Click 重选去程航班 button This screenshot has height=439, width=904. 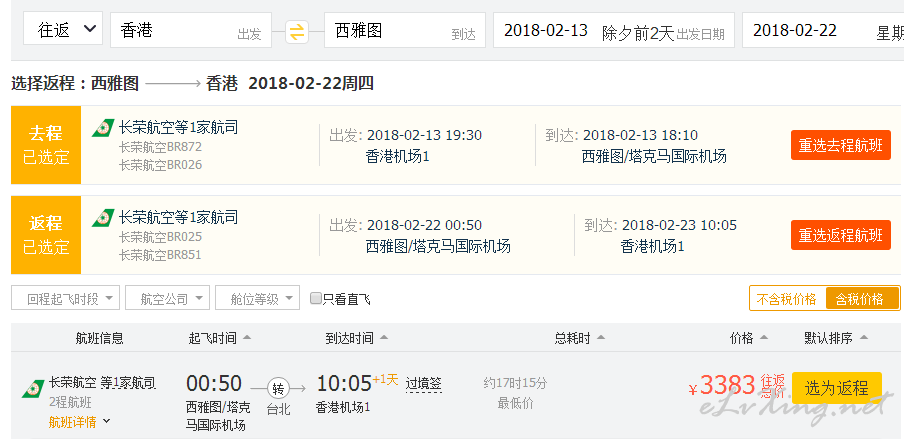[x=841, y=145]
